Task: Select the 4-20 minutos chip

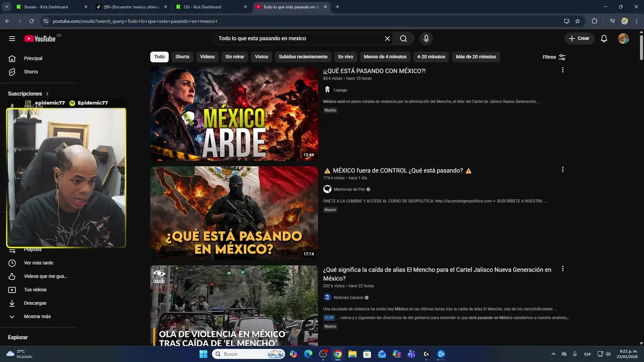Action: [431, 57]
